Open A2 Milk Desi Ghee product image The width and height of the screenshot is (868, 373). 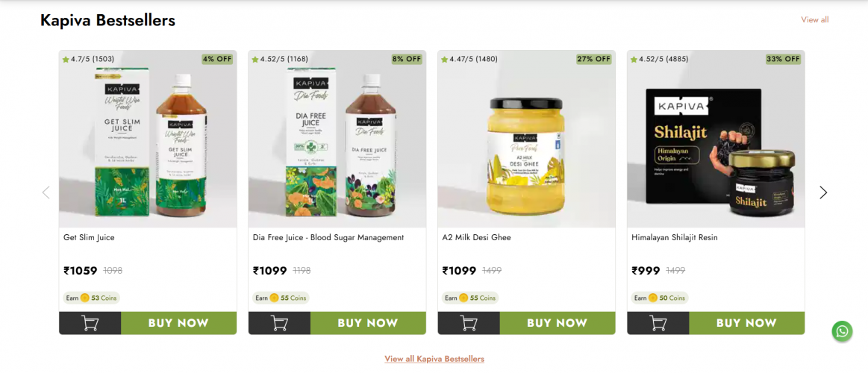coord(526,139)
